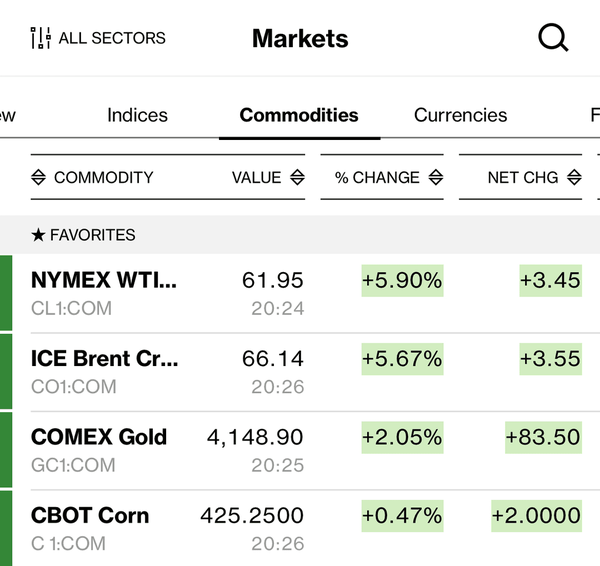Click sort arrows beside NET CHG

[574, 177]
